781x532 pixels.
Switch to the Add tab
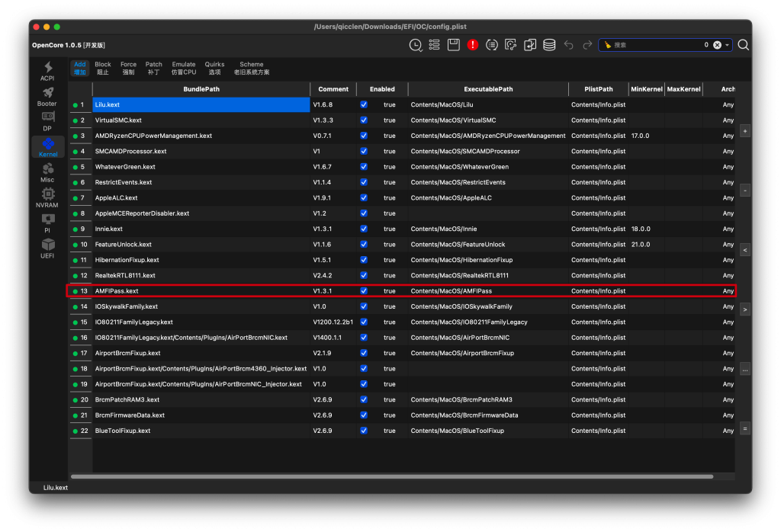pyautogui.click(x=79, y=68)
